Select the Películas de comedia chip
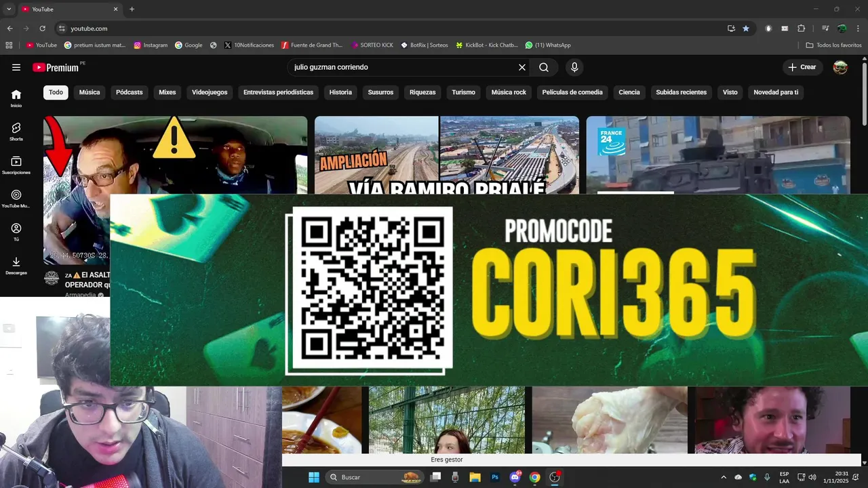Image resolution: width=868 pixels, height=488 pixels. coord(572,92)
